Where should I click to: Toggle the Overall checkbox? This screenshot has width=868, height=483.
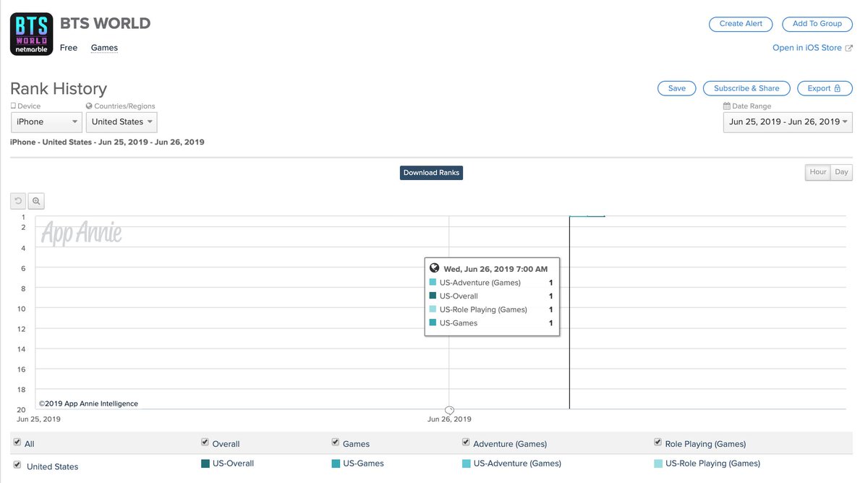[x=205, y=443]
